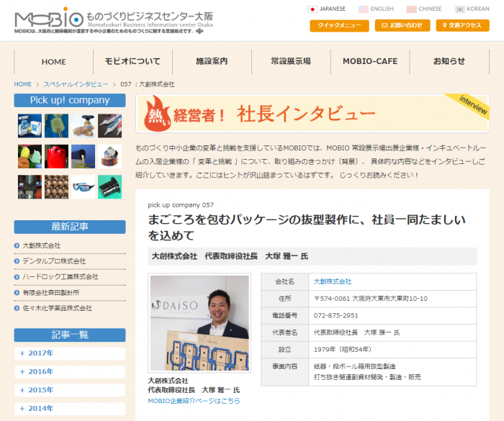Image resolution: width=504 pixels, height=421 pixels.
Task: Click the bullet arrow beside 佐々木化学薬品株式会社
Action: point(17,309)
